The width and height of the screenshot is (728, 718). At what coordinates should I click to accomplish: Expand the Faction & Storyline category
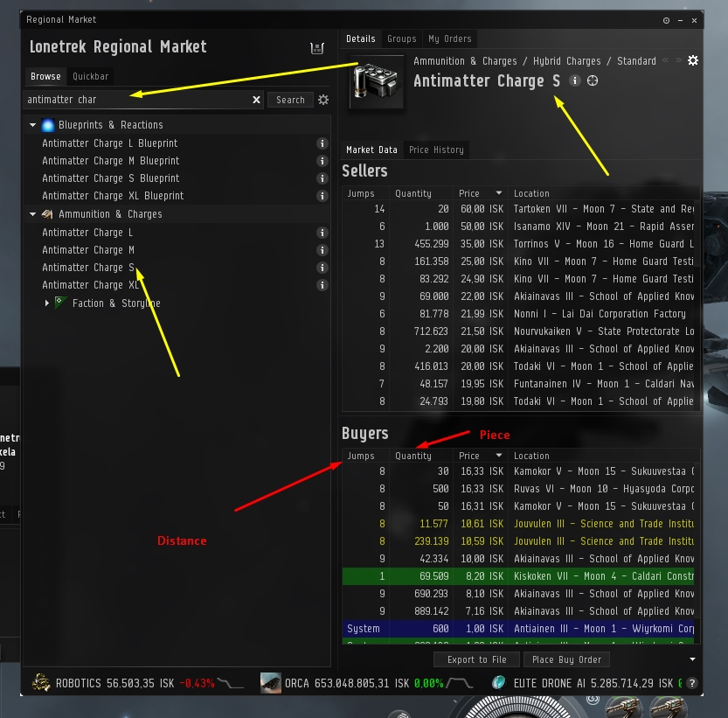click(47, 303)
